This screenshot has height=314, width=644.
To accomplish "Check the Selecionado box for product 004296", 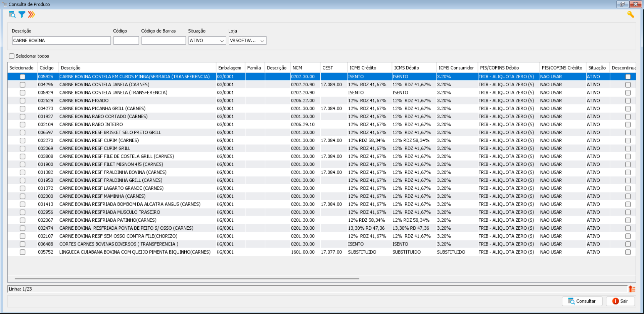I will pyautogui.click(x=22, y=85).
